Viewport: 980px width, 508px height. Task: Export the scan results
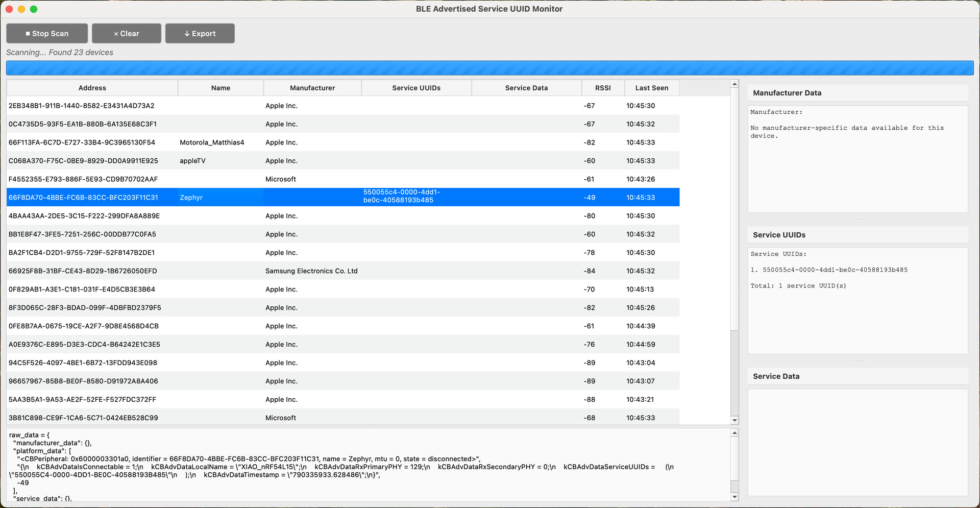(200, 34)
